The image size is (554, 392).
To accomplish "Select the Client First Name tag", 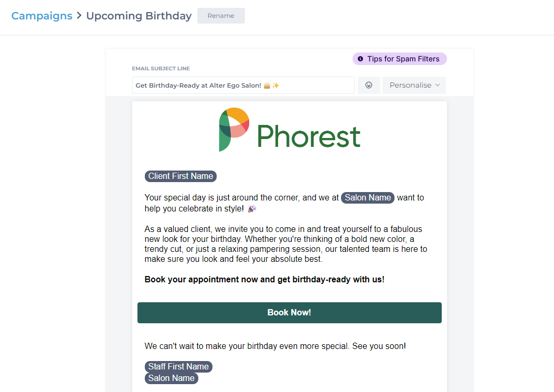I will [x=180, y=176].
